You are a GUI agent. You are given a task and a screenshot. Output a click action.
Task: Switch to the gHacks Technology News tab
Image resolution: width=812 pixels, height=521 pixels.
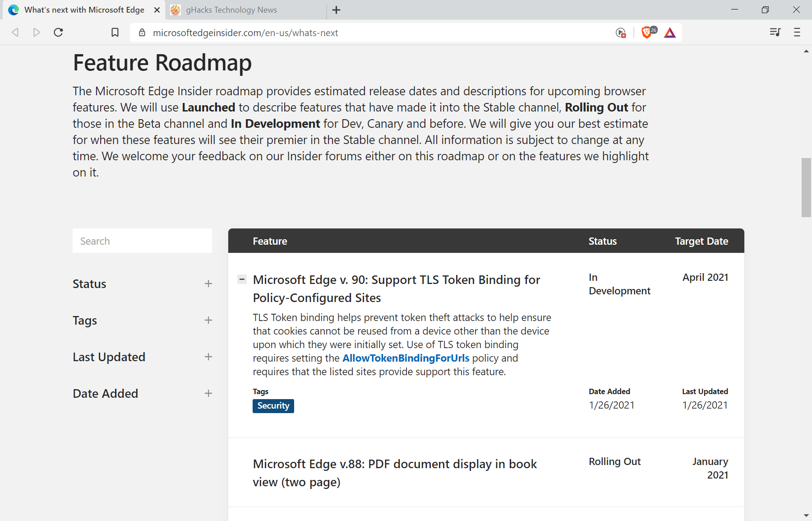coord(231,10)
